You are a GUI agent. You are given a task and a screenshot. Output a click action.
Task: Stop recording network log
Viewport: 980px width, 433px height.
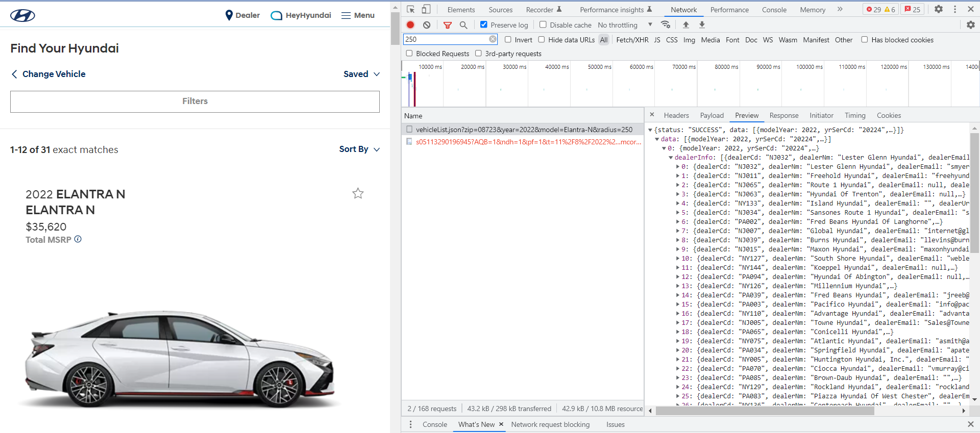[x=410, y=25]
